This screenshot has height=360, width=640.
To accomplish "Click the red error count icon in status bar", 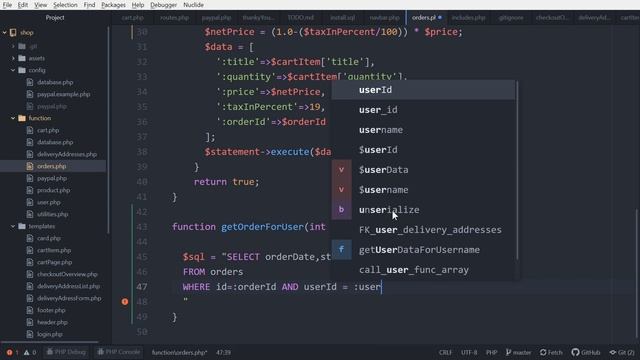I will point(9,352).
